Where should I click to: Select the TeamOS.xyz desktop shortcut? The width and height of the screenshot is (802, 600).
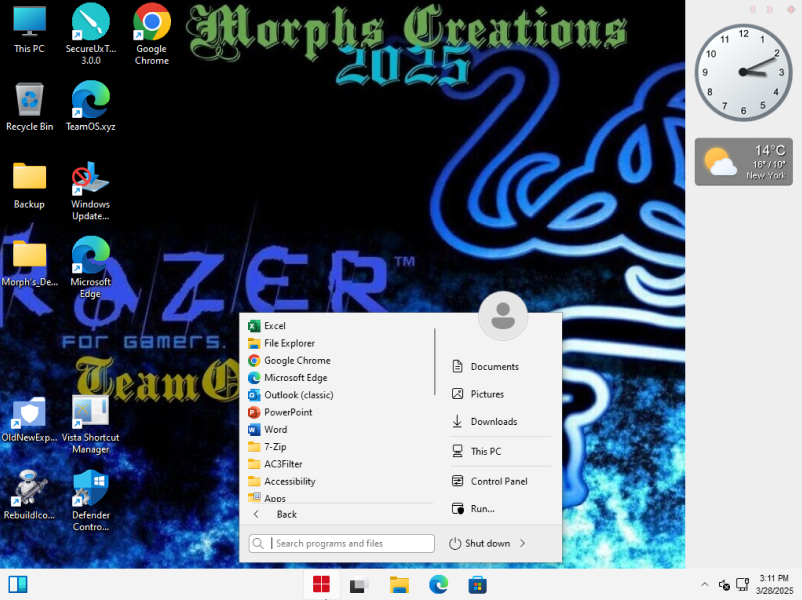(x=91, y=107)
